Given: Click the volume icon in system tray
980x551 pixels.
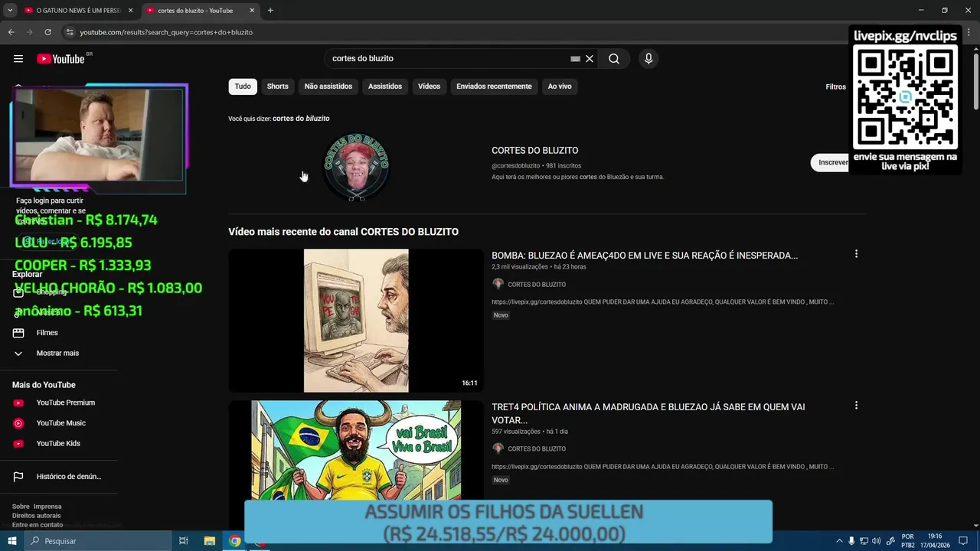Looking at the screenshot, I should point(876,541).
